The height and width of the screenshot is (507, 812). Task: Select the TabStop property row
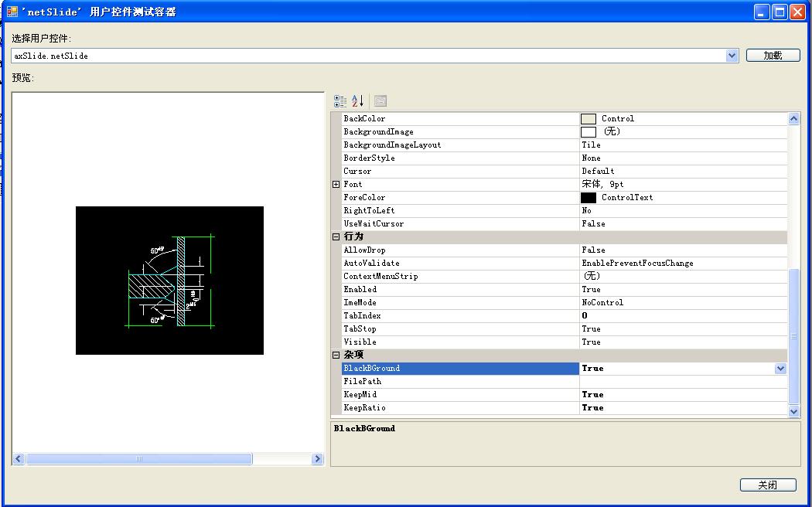pos(564,328)
